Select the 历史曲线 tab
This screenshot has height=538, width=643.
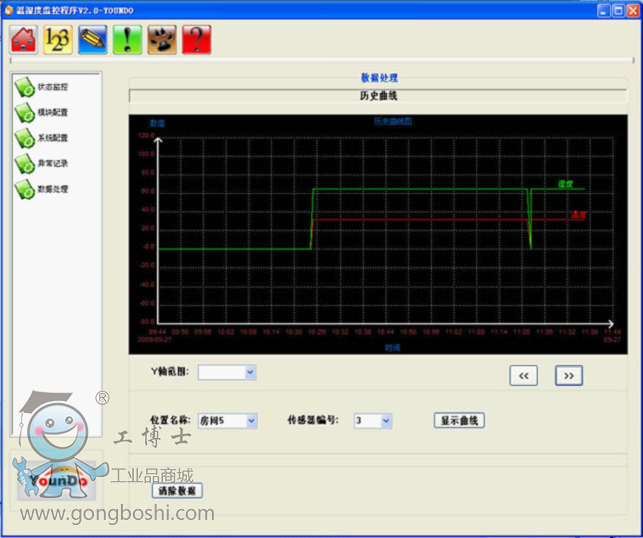[378, 96]
